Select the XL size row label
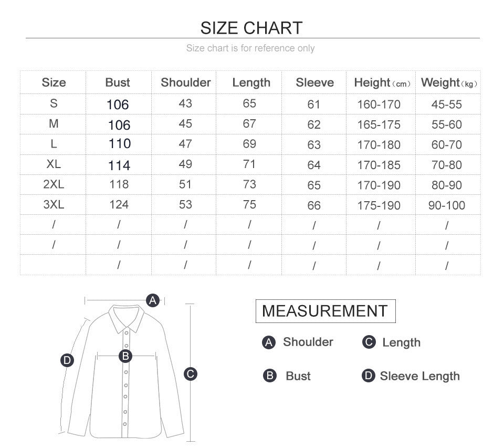The height and width of the screenshot is (448, 504). tap(54, 164)
